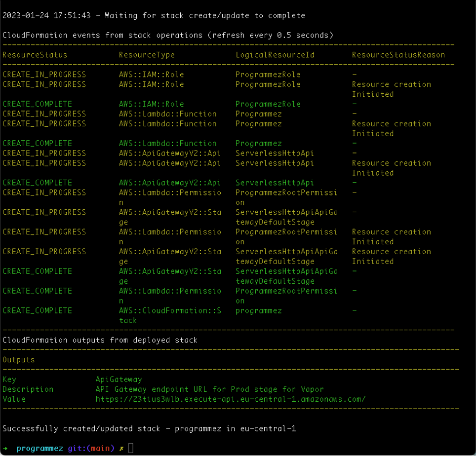Click AWS::CloudFormation::Stack resource type text

(x=170, y=315)
